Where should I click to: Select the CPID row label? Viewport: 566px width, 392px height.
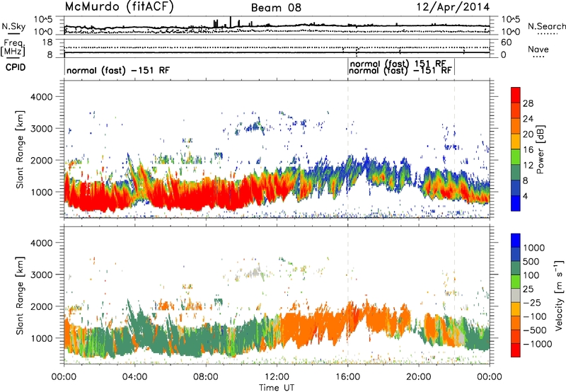click(16, 67)
